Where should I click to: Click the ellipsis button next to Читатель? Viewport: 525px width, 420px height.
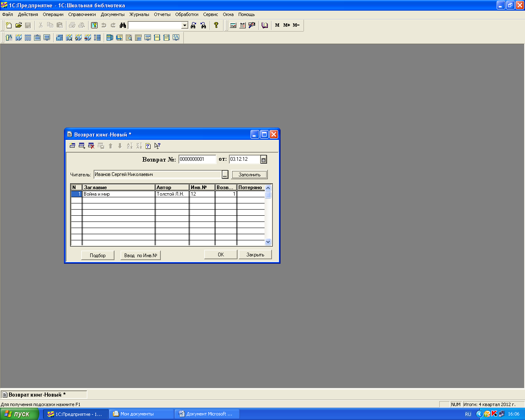coord(225,175)
